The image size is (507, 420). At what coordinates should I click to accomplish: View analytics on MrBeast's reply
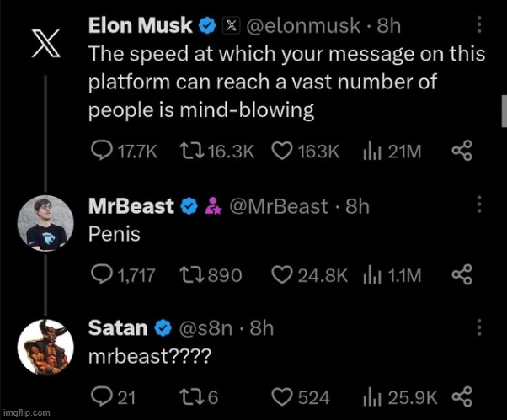point(371,274)
